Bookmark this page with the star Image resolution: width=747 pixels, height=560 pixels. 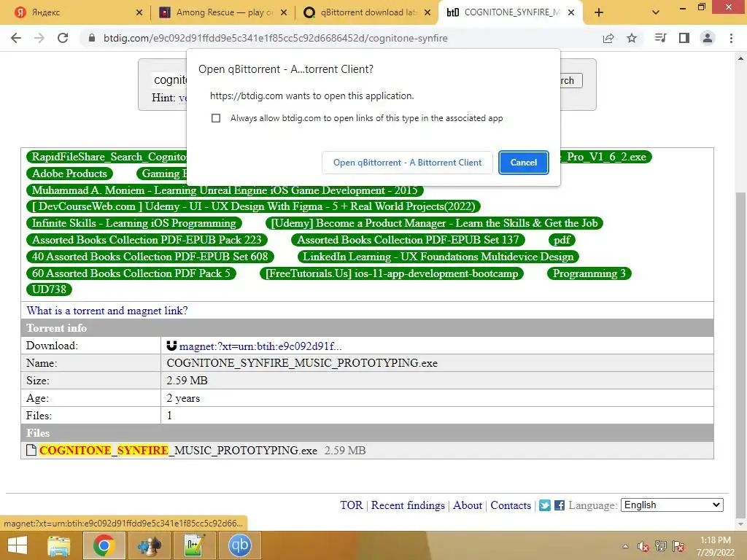pyautogui.click(x=632, y=38)
